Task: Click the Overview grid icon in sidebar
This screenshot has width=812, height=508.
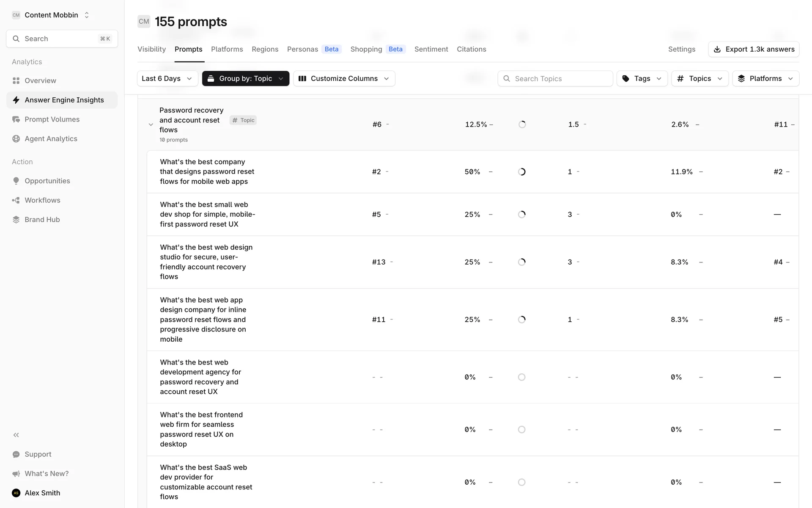Action: [16, 80]
